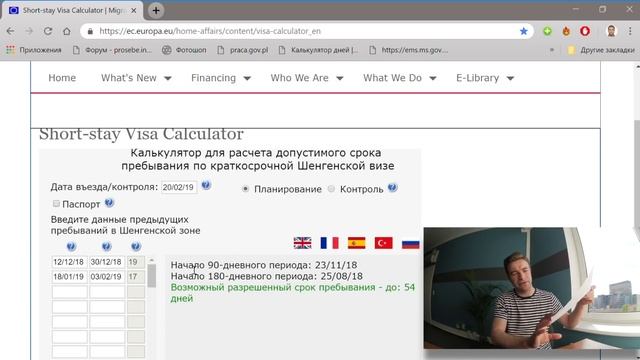This screenshot has height=360, width=640.
Task: Click the browser forward arrow
Action: (x=29, y=31)
